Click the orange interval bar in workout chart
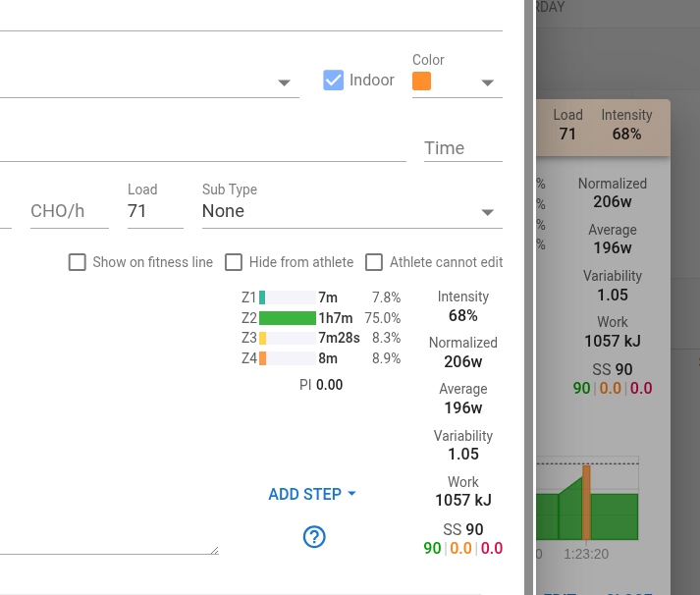This screenshot has width=700, height=595. [x=586, y=502]
